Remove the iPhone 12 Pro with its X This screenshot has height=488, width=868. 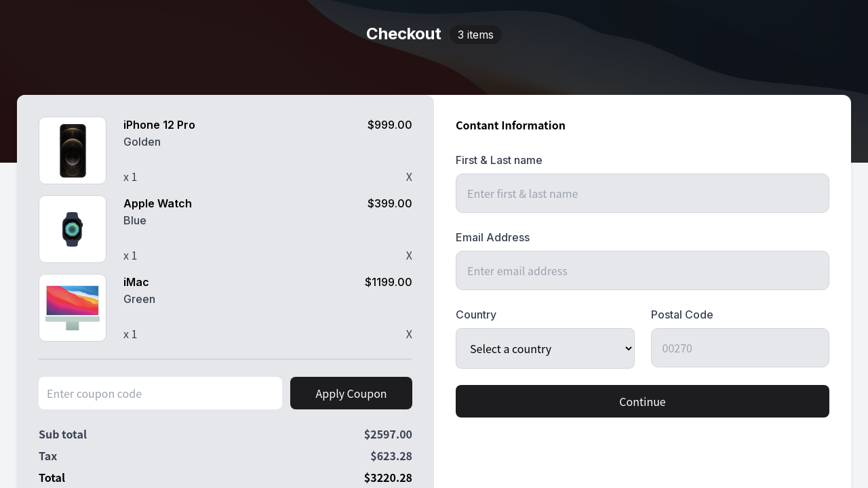click(409, 177)
